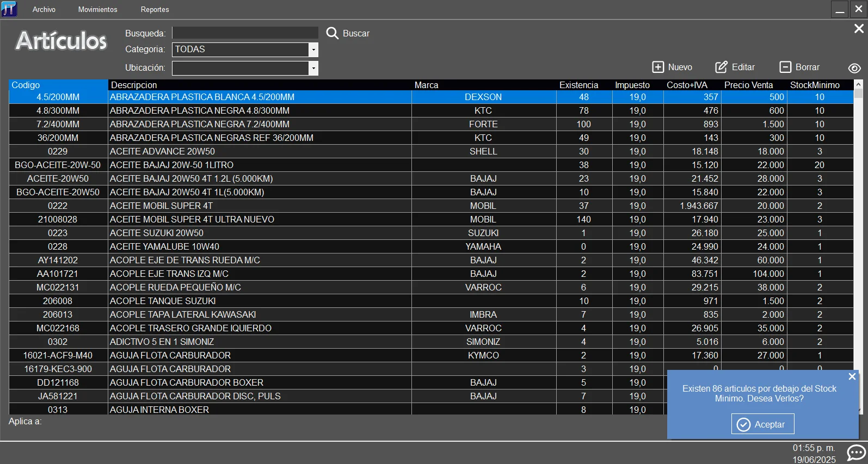This screenshot has height=464, width=868.
Task: Click the Editar pencil icon
Action: click(721, 67)
